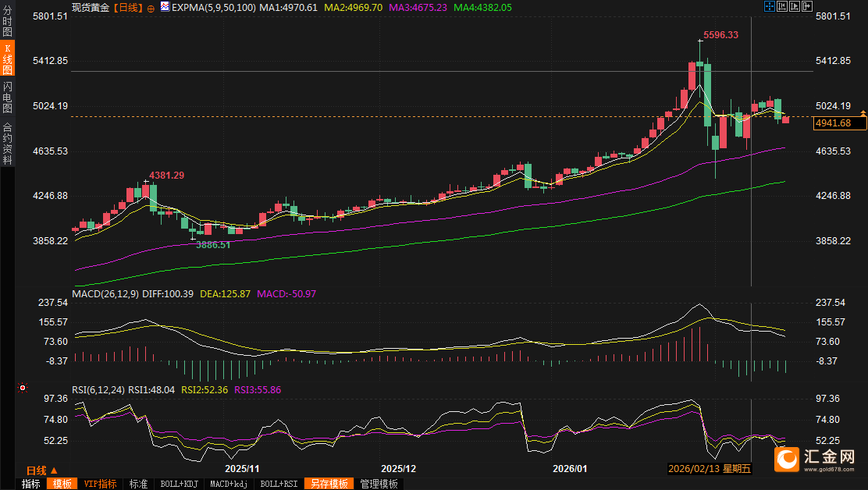This screenshot has width=868, height=490.
Task: Toggle the 模板 button in bottom bar
Action: pos(62,484)
